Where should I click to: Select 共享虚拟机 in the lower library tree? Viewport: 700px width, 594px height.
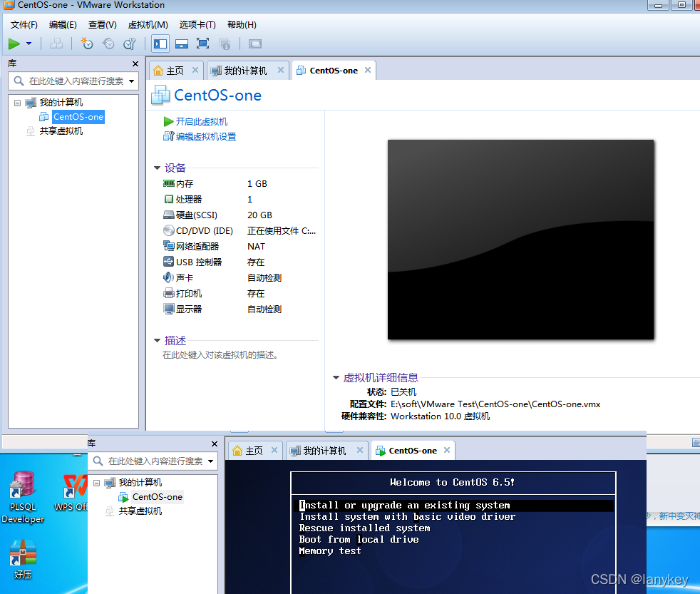coord(140,511)
